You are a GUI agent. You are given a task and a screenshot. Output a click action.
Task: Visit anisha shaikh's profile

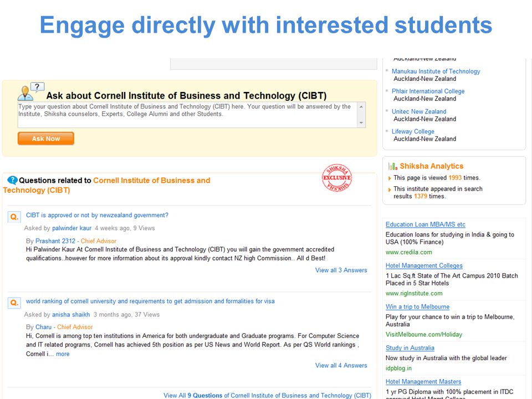[71, 315]
